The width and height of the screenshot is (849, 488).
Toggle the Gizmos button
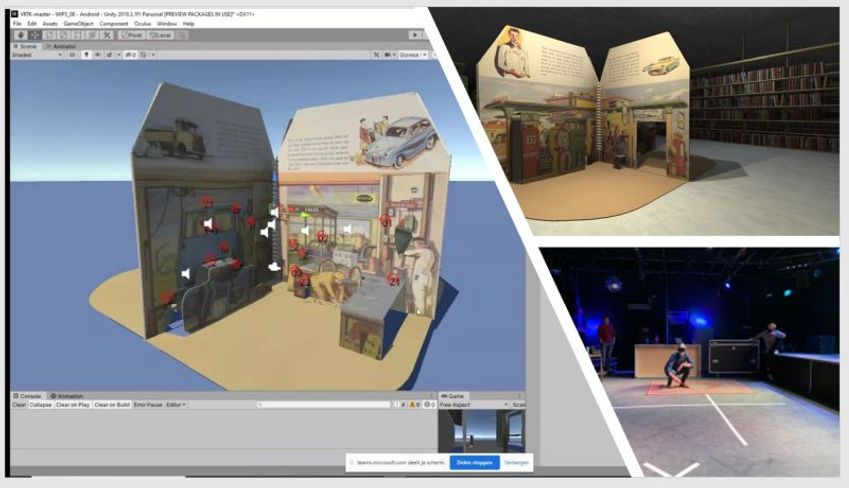409,55
